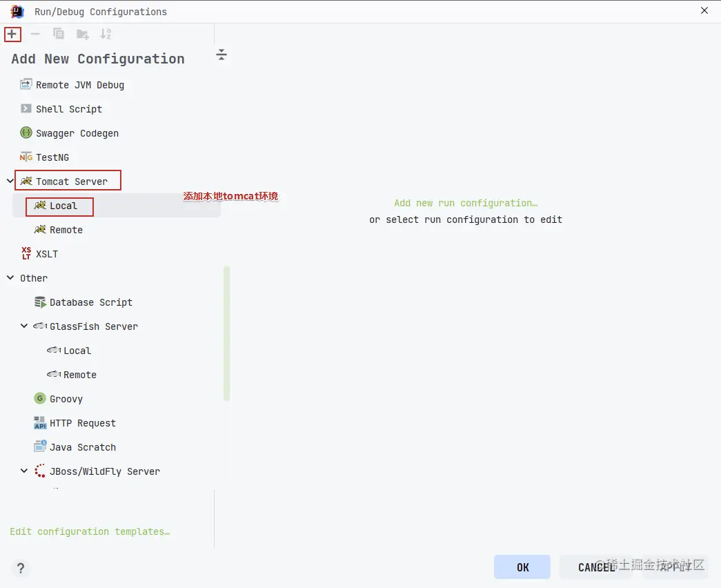This screenshot has height=588, width=721.
Task: Select the Tomcat Server entry
Action: 72,182
